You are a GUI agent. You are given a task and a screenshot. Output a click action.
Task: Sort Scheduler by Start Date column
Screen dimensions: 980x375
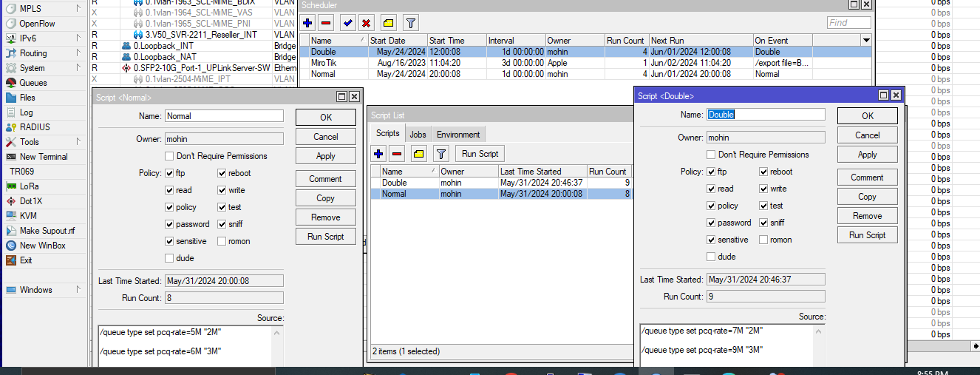398,41
